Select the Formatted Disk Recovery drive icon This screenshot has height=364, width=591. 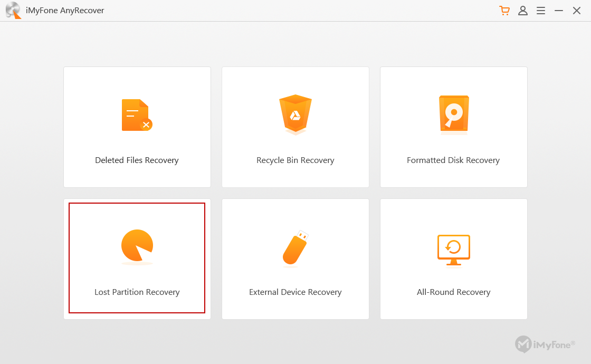coord(453,114)
